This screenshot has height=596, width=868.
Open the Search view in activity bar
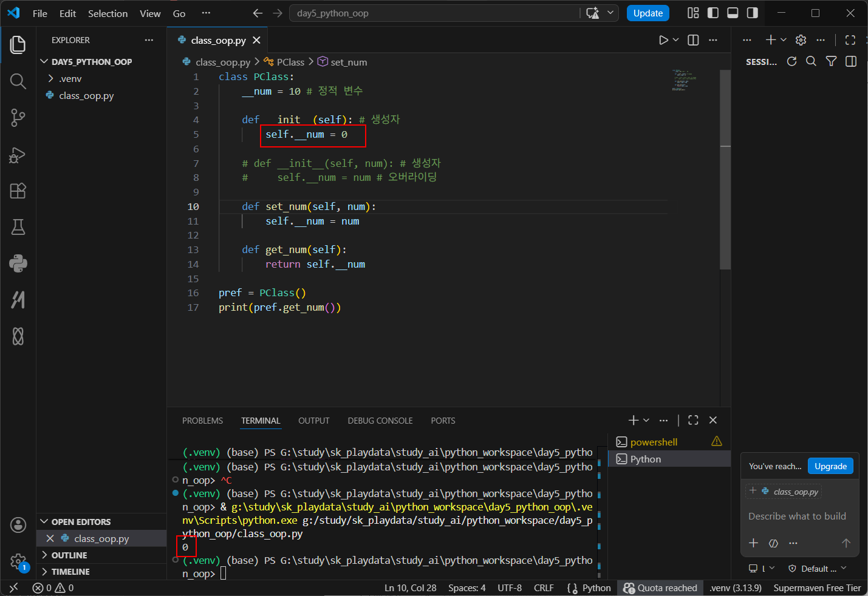[18, 81]
